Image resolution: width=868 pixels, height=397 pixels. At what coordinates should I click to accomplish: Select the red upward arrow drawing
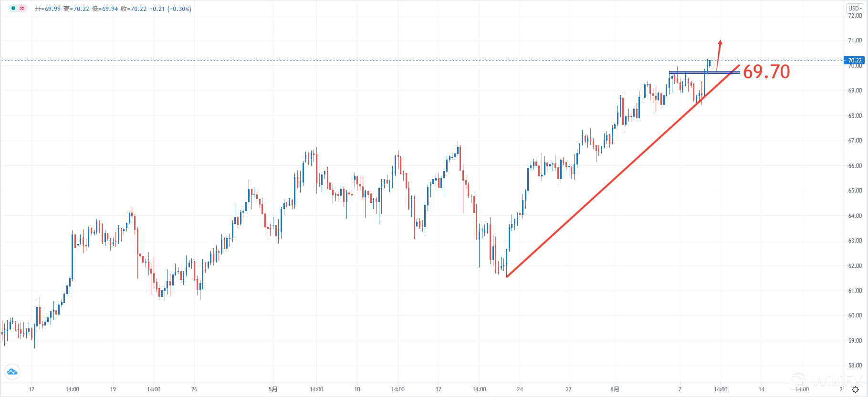click(719, 55)
